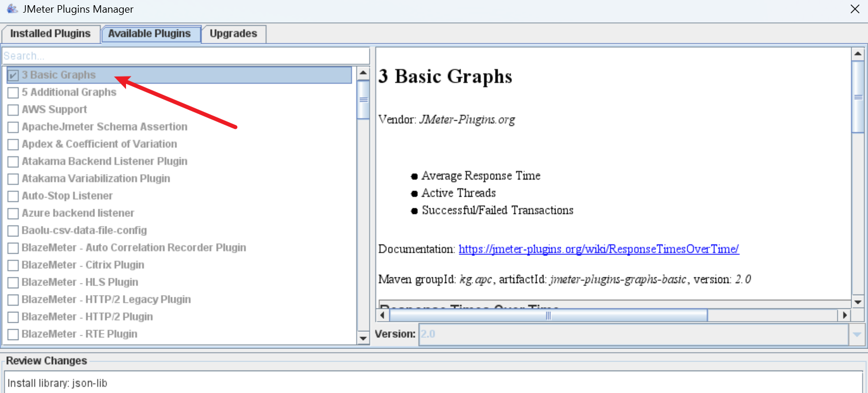Click plugin list scrollbar down arrow
The image size is (868, 393).
click(x=363, y=338)
